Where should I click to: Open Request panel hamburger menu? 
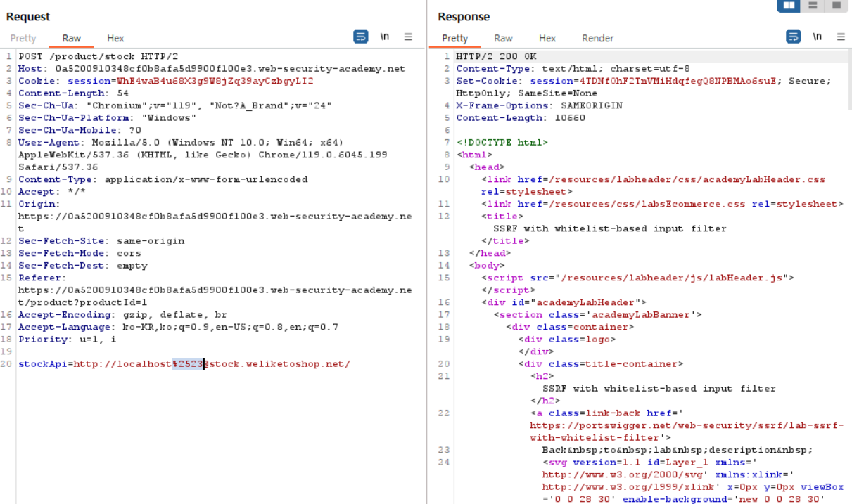point(408,37)
